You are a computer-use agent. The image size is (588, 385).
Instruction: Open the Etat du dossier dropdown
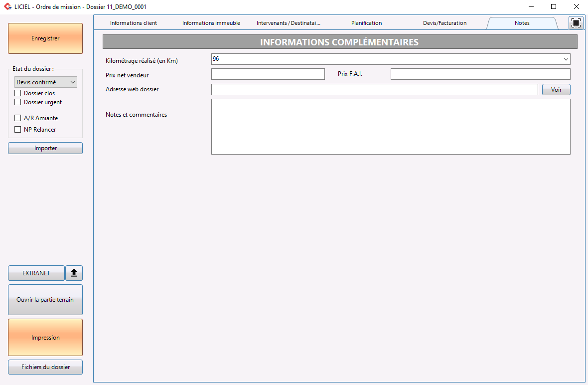(45, 82)
